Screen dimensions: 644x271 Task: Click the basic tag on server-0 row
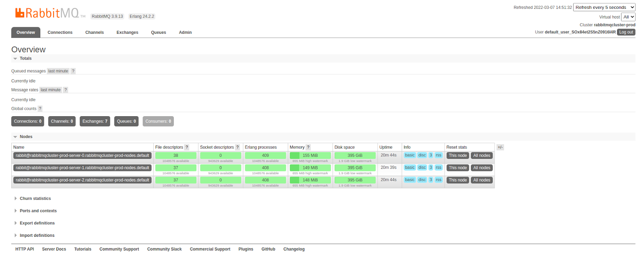410,155
